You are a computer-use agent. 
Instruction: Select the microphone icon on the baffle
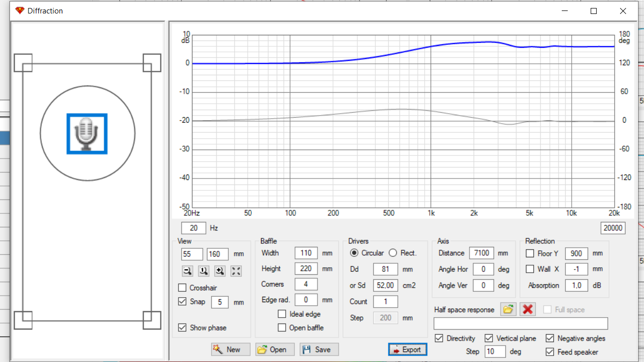[x=87, y=134]
